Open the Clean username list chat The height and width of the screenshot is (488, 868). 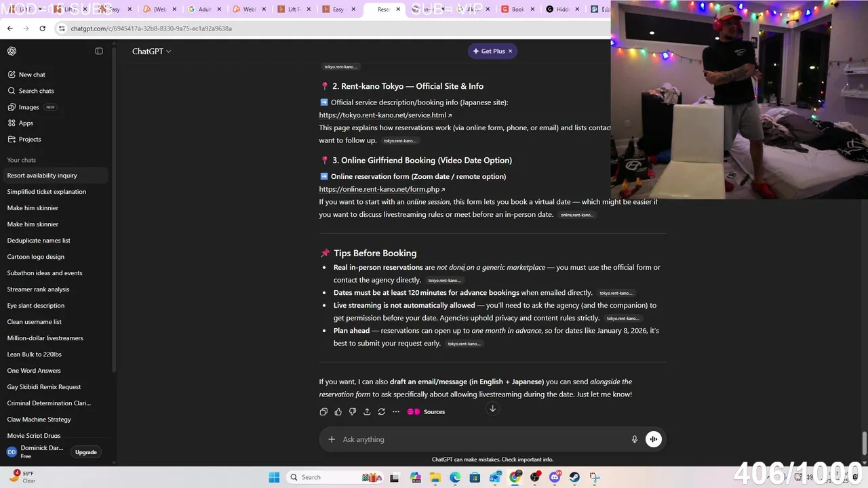(56, 322)
